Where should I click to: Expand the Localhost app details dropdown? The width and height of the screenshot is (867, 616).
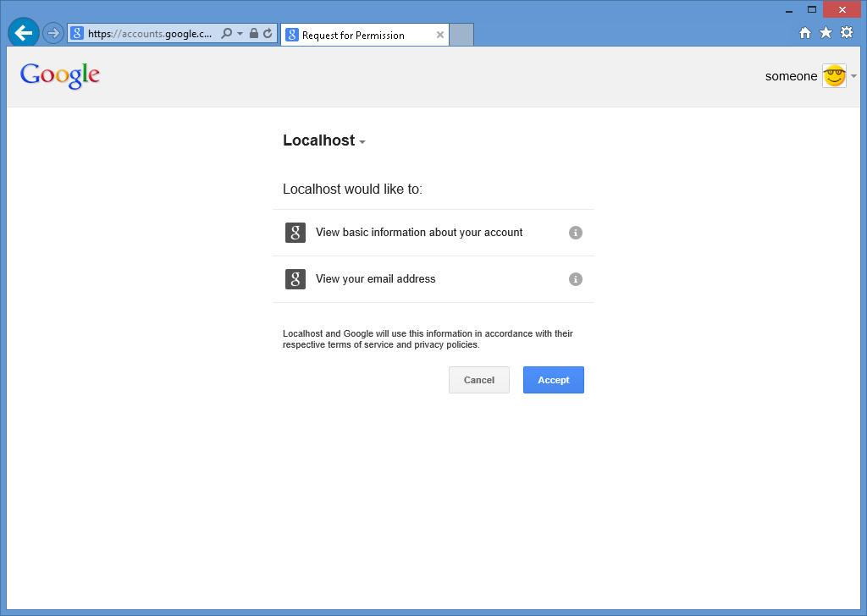[x=363, y=141]
